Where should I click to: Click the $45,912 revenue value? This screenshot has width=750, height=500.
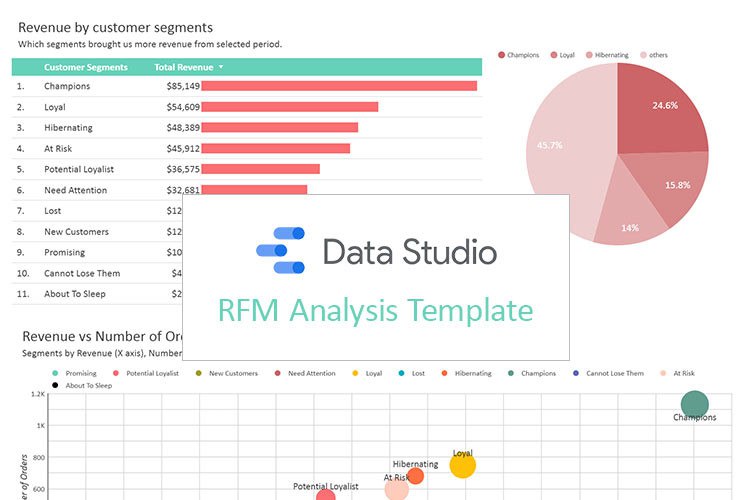click(x=183, y=149)
